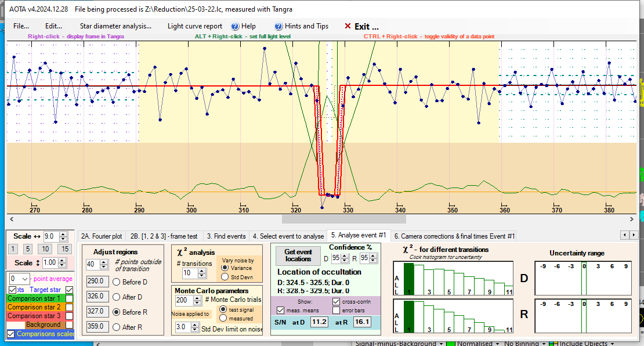Click the red X Exit icon
The height and width of the screenshot is (346, 644).
point(348,26)
